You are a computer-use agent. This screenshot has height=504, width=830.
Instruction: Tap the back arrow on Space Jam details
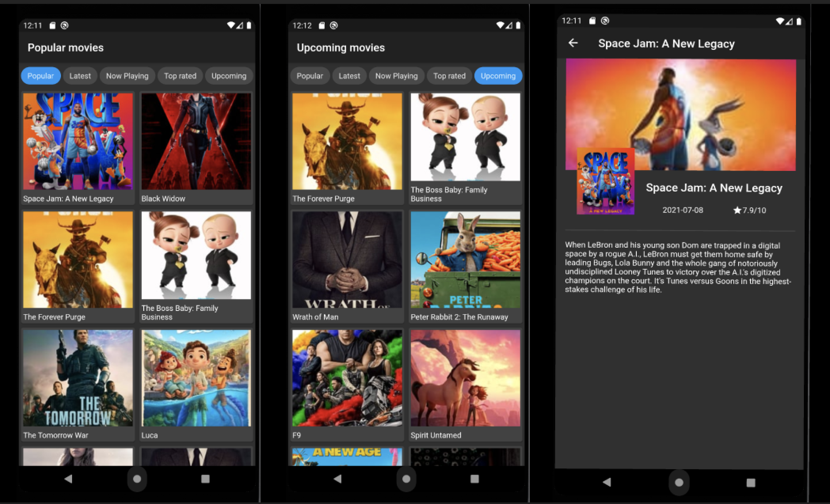point(573,43)
